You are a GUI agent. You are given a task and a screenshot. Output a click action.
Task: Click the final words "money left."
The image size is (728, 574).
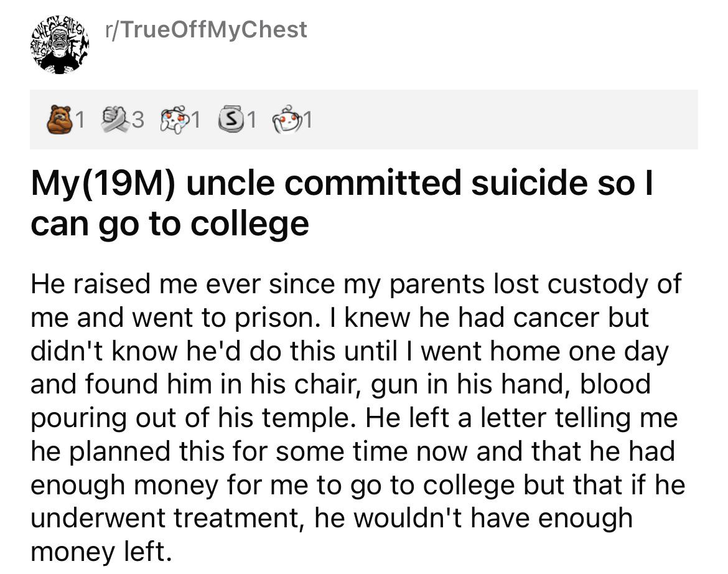[x=100, y=552]
